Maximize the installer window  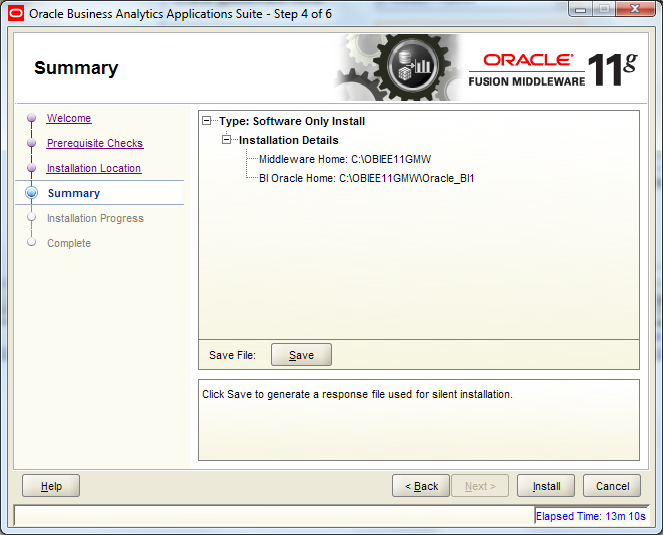[x=604, y=9]
